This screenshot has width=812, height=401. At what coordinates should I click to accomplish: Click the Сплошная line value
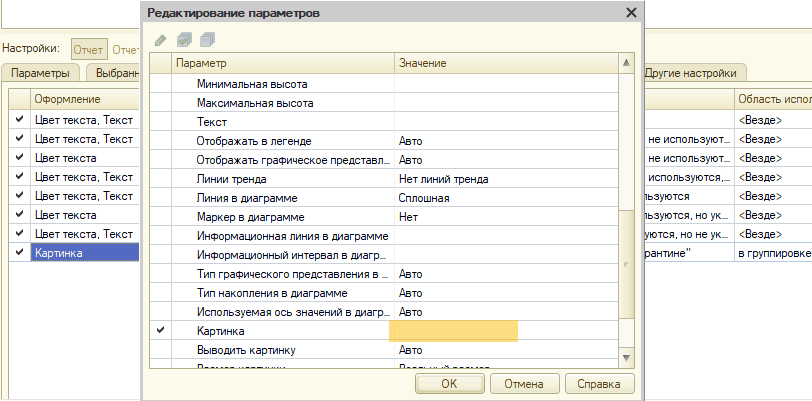[x=424, y=198]
